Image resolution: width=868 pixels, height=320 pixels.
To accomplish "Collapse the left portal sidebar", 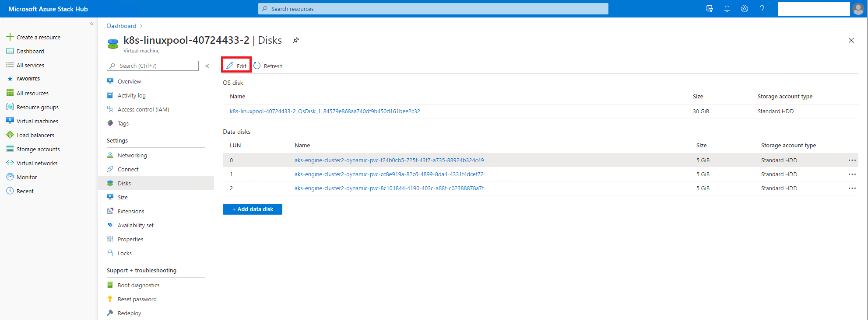I will point(92,24).
